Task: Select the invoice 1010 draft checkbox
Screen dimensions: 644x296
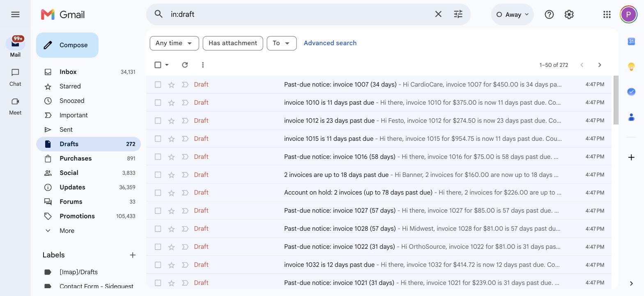Action: coord(158,103)
